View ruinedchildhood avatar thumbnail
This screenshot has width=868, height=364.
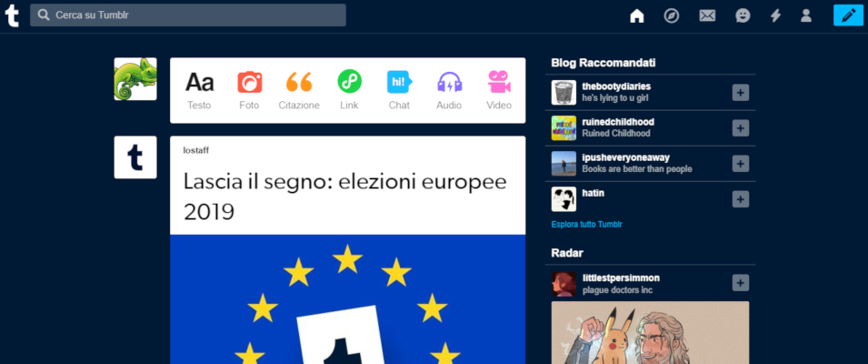(564, 128)
